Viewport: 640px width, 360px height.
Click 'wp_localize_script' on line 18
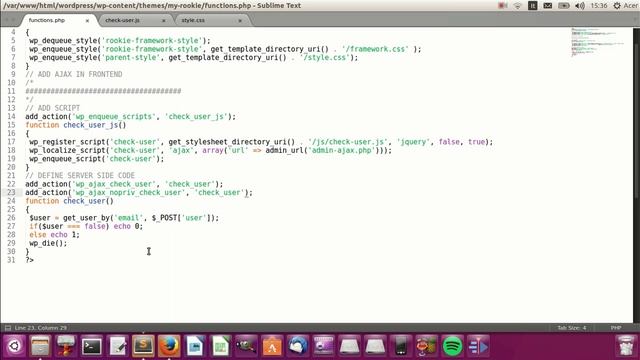tap(67, 150)
